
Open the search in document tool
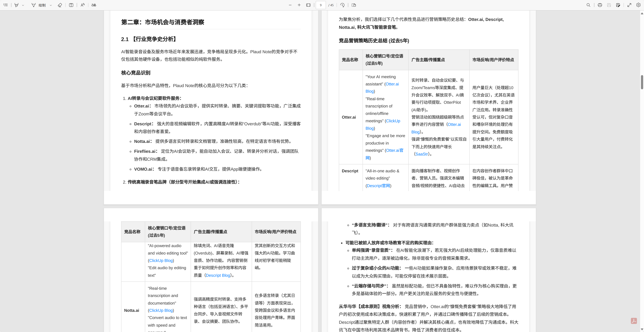coord(588,5)
